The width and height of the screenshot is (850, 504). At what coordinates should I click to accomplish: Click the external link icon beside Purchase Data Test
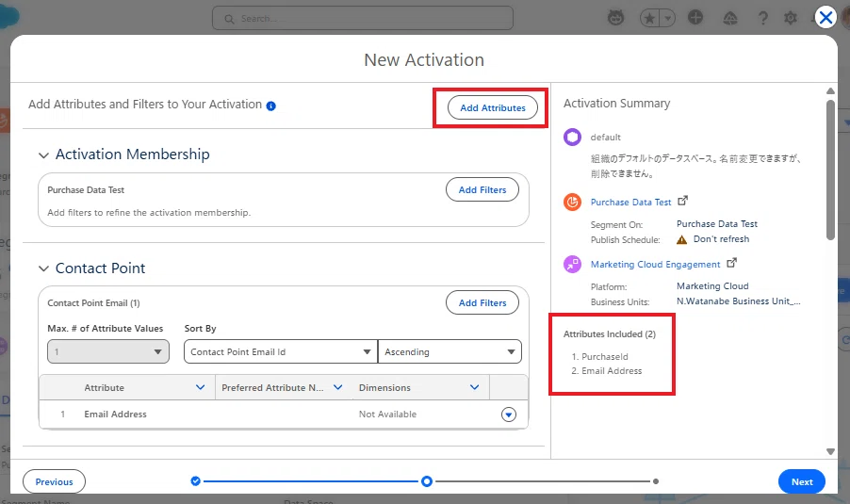point(682,201)
